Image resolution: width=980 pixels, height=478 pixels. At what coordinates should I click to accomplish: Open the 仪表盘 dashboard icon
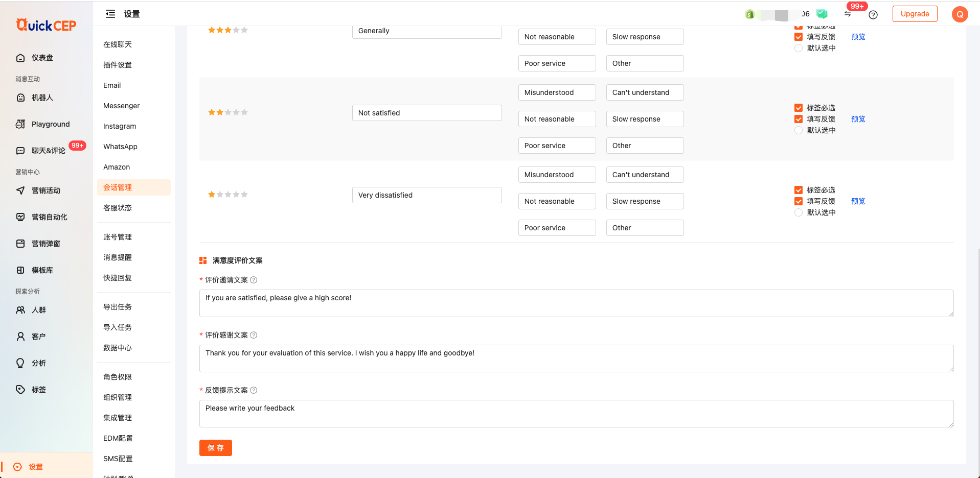point(20,58)
